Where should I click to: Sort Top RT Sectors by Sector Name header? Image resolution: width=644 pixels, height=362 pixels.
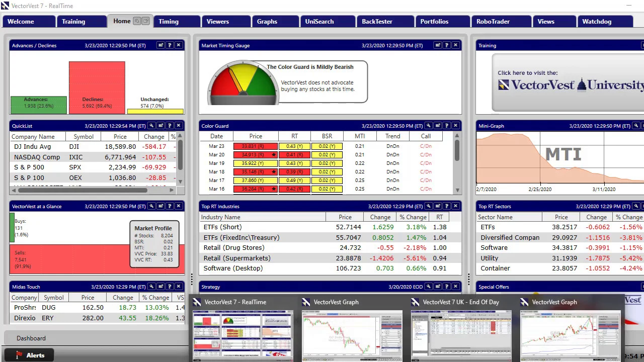[509, 217]
